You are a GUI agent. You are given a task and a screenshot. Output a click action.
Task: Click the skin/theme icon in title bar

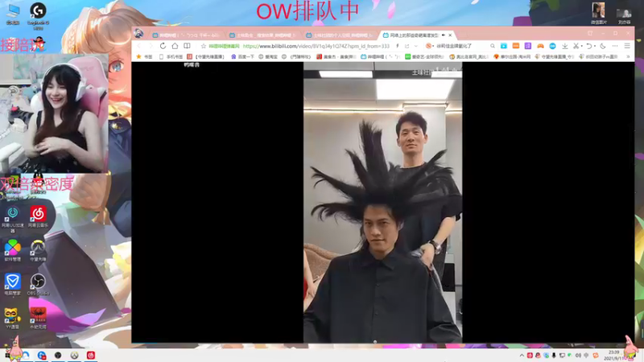[x=590, y=34]
